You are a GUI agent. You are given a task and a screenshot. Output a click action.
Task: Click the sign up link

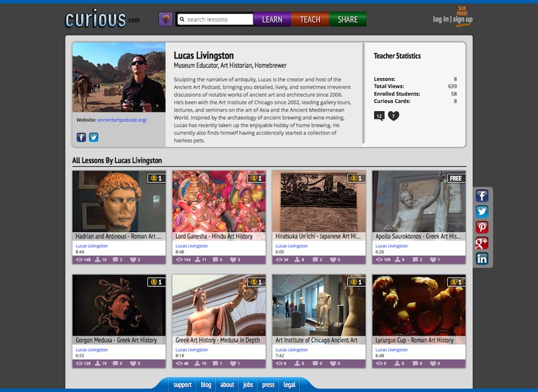pos(463,19)
